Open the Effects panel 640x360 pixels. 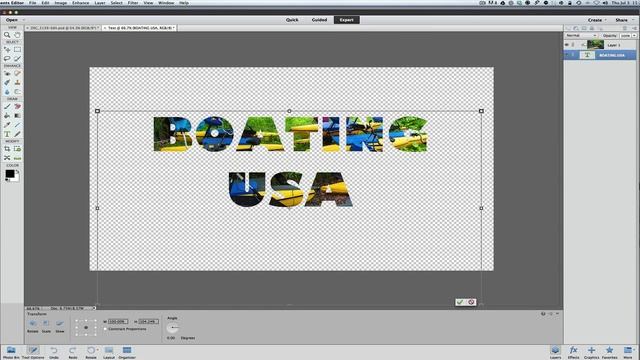[x=573, y=352]
